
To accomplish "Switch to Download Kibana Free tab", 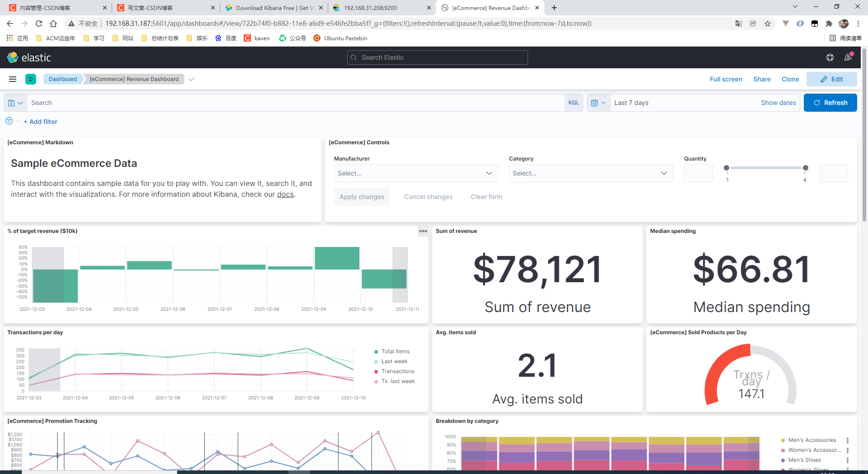I will [x=274, y=8].
